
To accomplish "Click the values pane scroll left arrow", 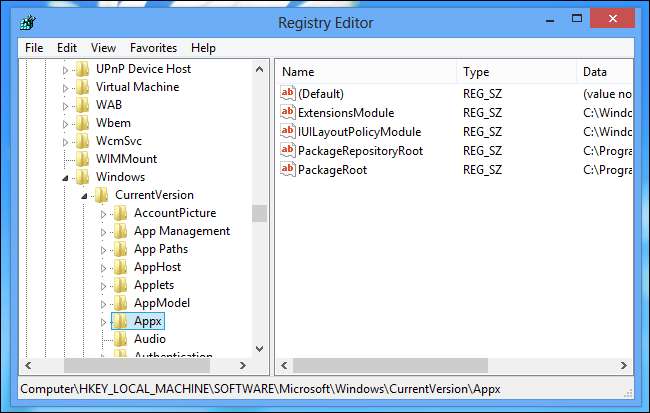I will pyautogui.click(x=284, y=365).
